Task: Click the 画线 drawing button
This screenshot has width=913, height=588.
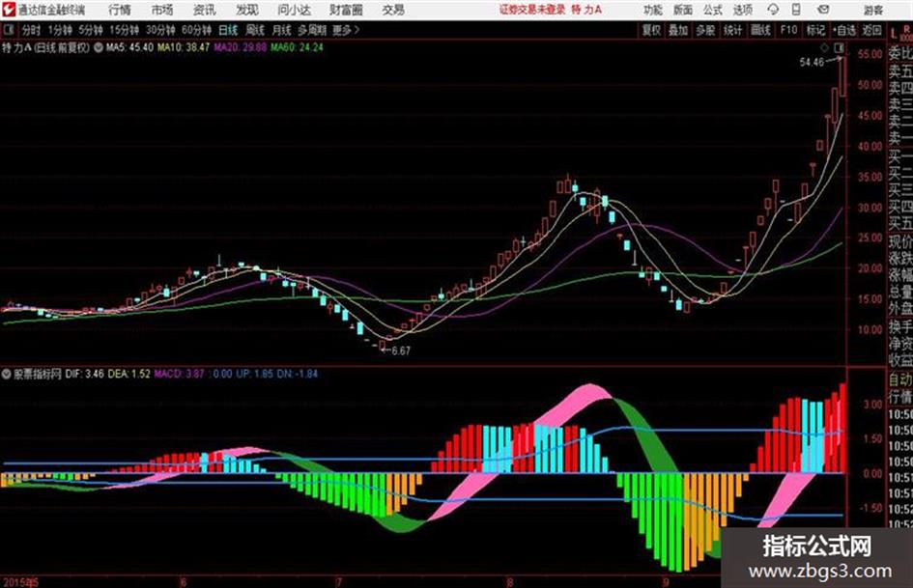Action: [x=760, y=30]
